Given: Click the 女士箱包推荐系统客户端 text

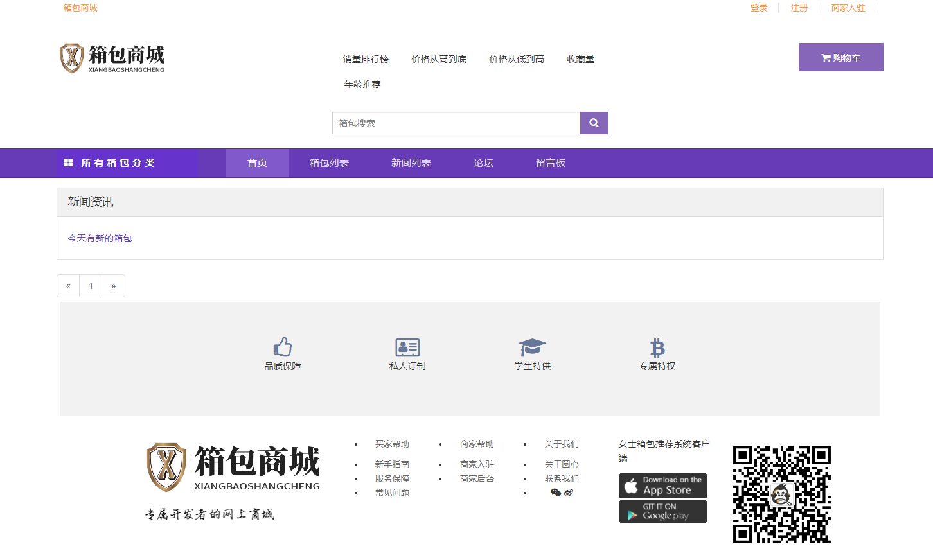Looking at the screenshot, I should (664, 451).
